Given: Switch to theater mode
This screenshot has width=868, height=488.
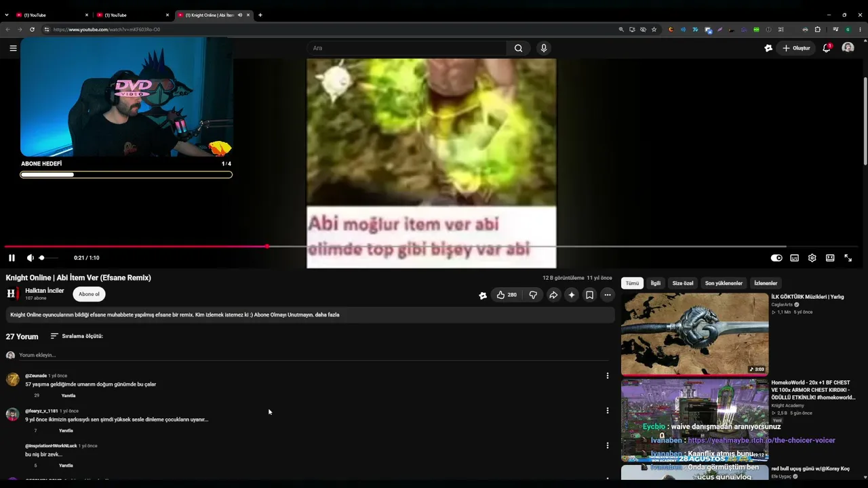Looking at the screenshot, I should [x=830, y=258].
